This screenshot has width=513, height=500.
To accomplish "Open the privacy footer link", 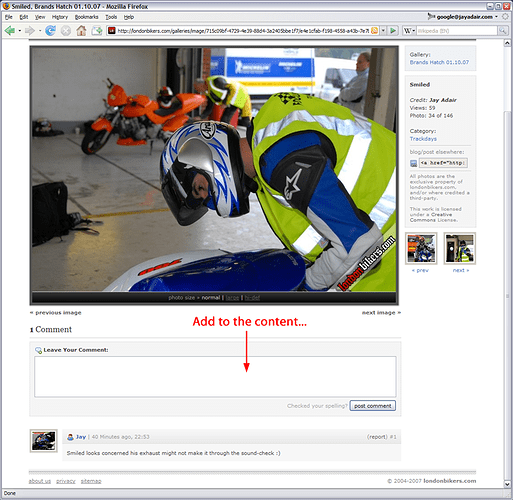I will click(66, 481).
